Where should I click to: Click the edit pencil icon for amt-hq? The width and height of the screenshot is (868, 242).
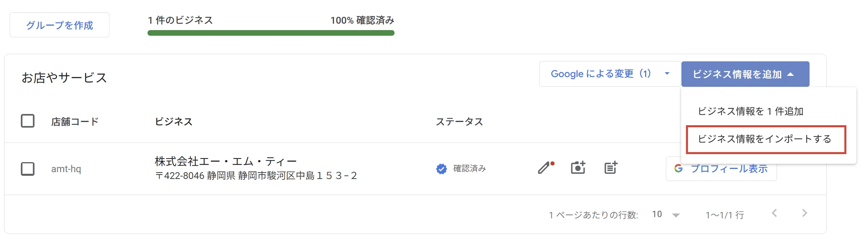(x=544, y=168)
